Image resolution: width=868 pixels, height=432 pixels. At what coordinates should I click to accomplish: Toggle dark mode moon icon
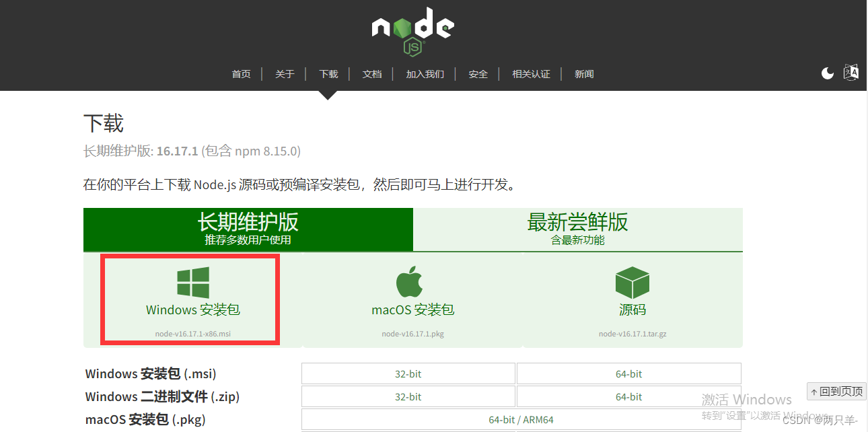click(x=828, y=73)
